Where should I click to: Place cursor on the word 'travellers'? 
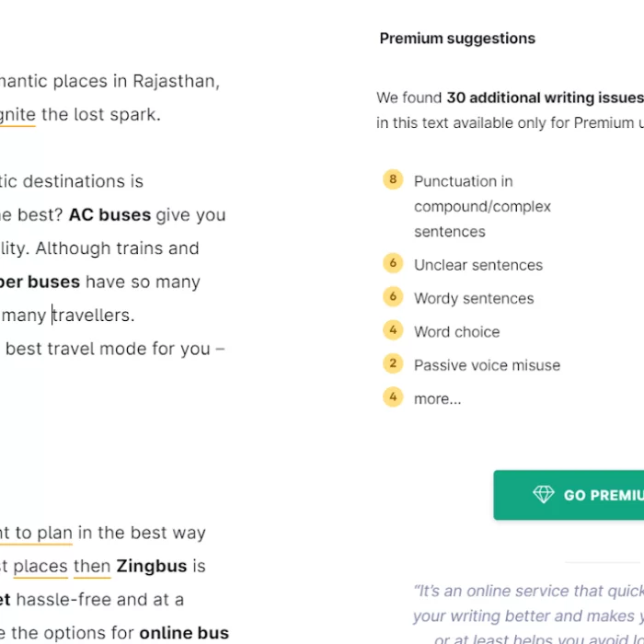[94, 316]
